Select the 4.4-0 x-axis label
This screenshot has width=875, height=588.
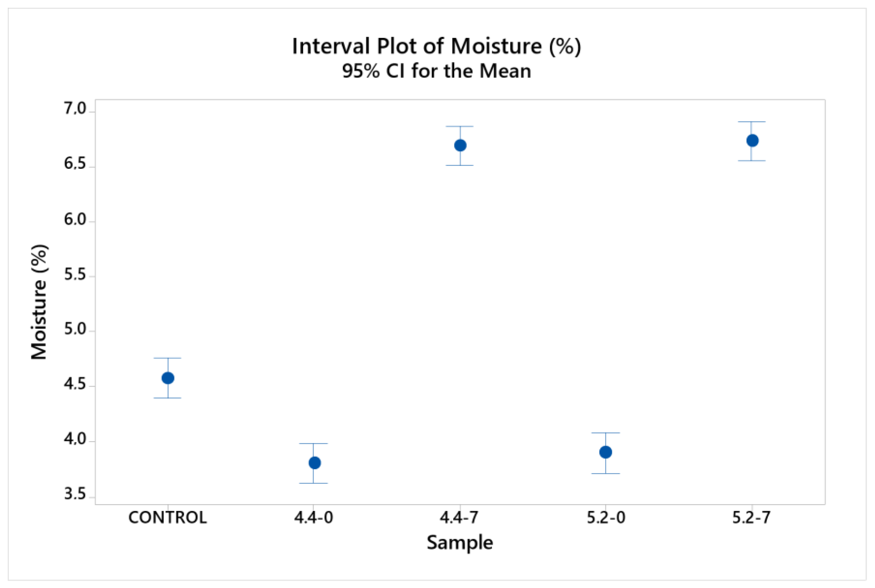[313, 518]
